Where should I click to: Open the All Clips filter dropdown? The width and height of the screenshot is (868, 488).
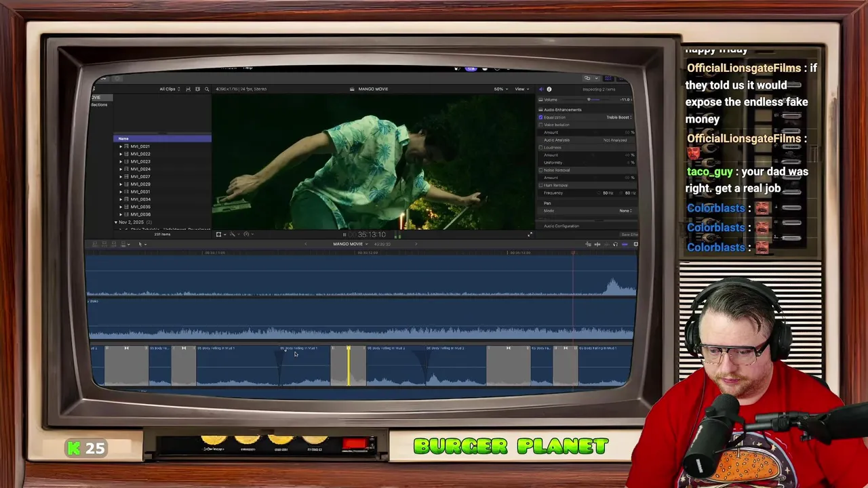(x=170, y=89)
